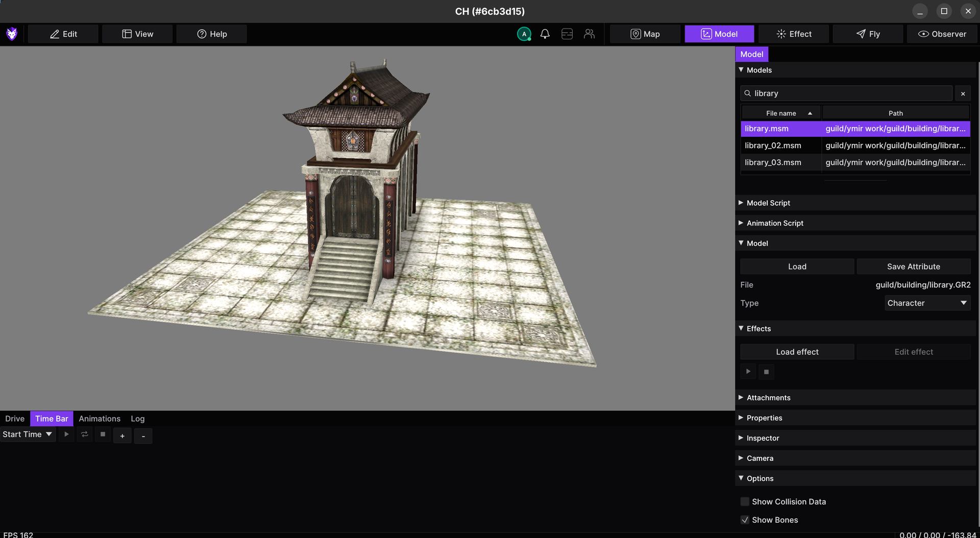
Task: Select library_02.msm in the file list
Action: coord(855,145)
